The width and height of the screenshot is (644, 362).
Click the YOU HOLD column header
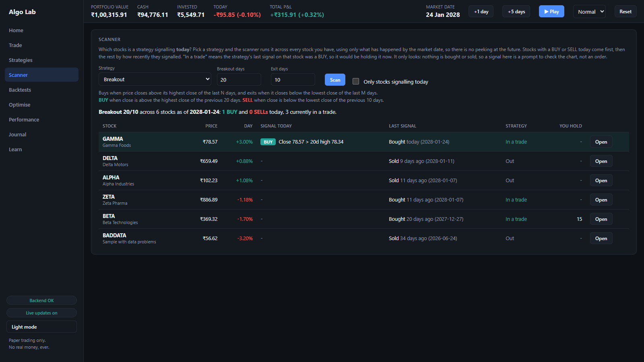(x=571, y=126)
